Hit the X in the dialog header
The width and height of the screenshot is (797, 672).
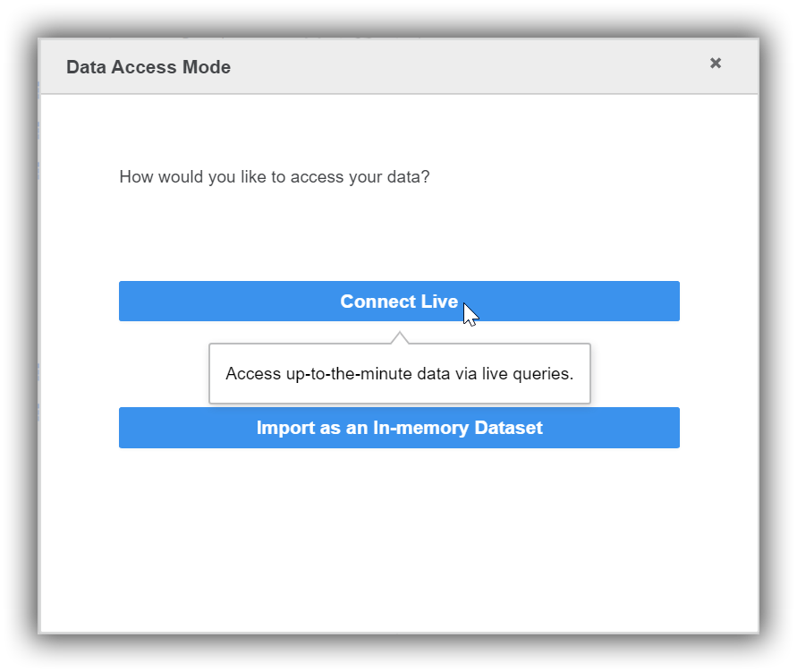[x=716, y=63]
